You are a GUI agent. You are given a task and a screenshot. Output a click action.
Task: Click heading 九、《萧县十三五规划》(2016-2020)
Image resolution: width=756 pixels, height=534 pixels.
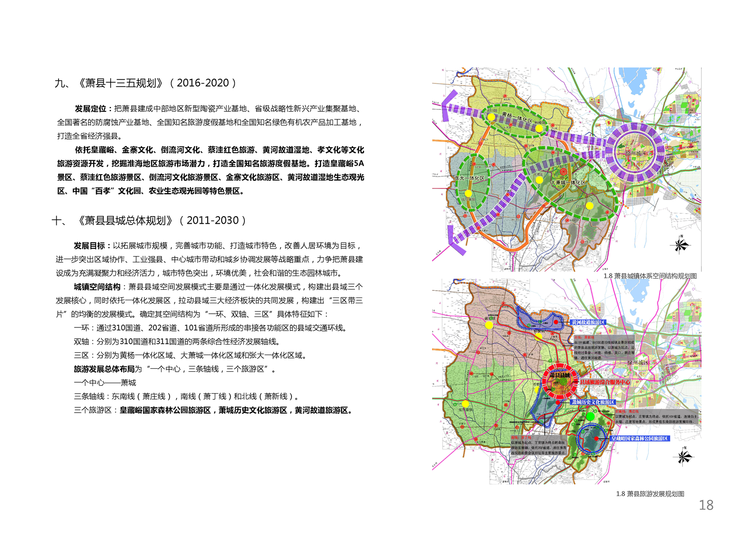click(146, 83)
